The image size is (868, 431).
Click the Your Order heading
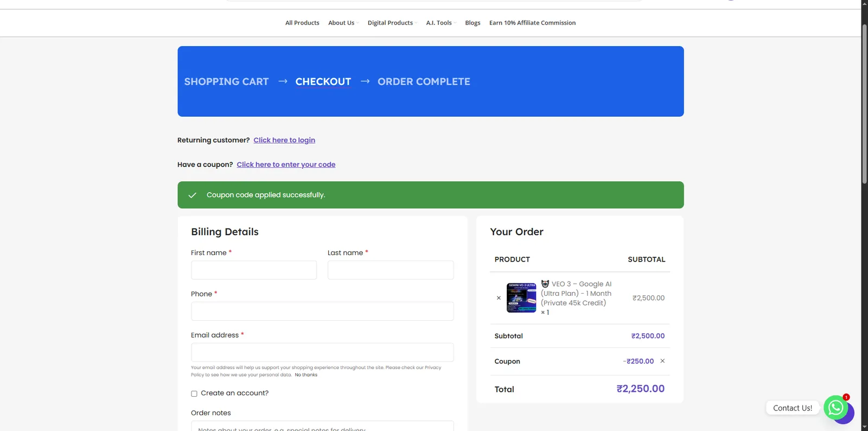[x=516, y=232]
